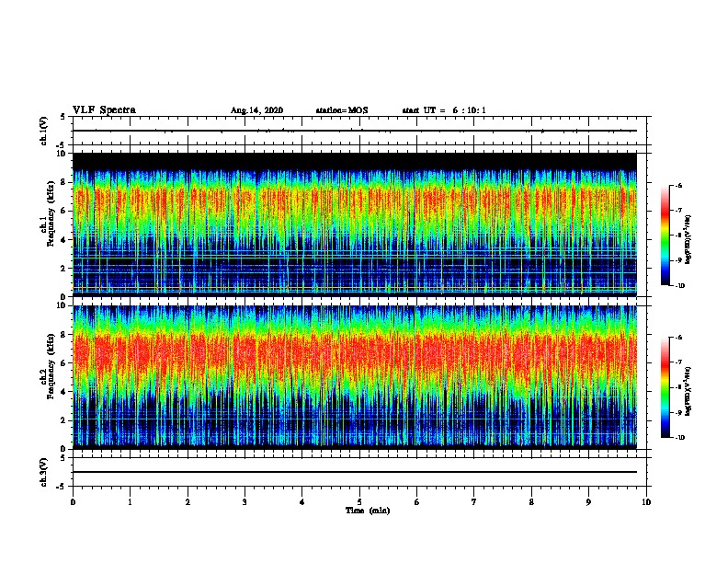Click the ch.2 spectrogram color bar
The width and height of the screenshot is (728, 563).
coord(665,387)
